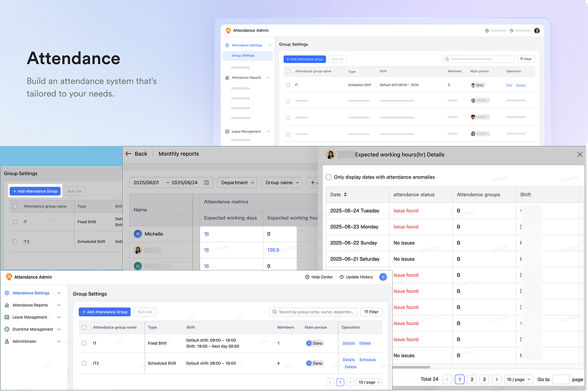Click the Update History clock icon
The height and width of the screenshot is (391, 588).
342,277
